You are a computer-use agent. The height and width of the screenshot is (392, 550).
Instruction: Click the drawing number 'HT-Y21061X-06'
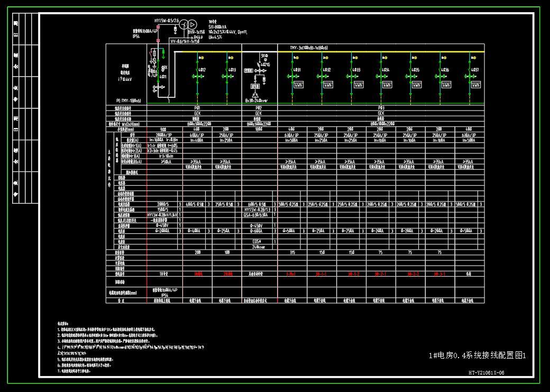[487, 373]
